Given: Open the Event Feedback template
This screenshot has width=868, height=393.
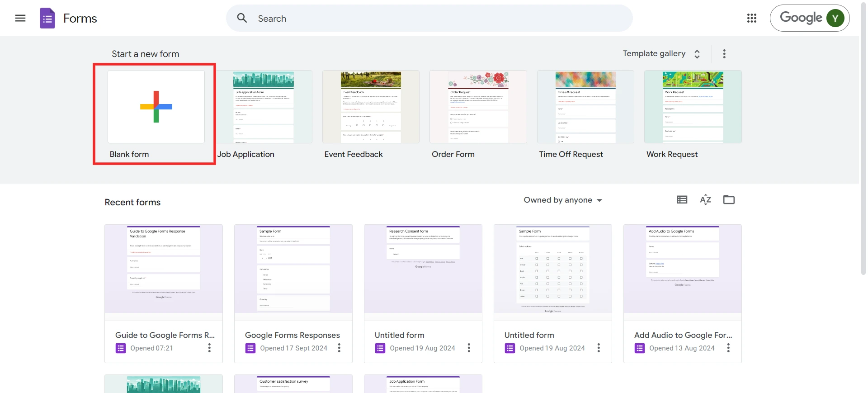Looking at the screenshot, I should pos(371,107).
